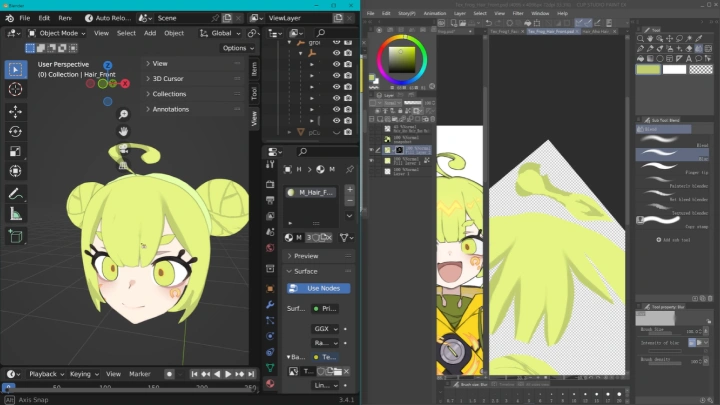Select the Hand move tool in Clip Studio
Viewport: 720px width, 405px height.
(650, 39)
